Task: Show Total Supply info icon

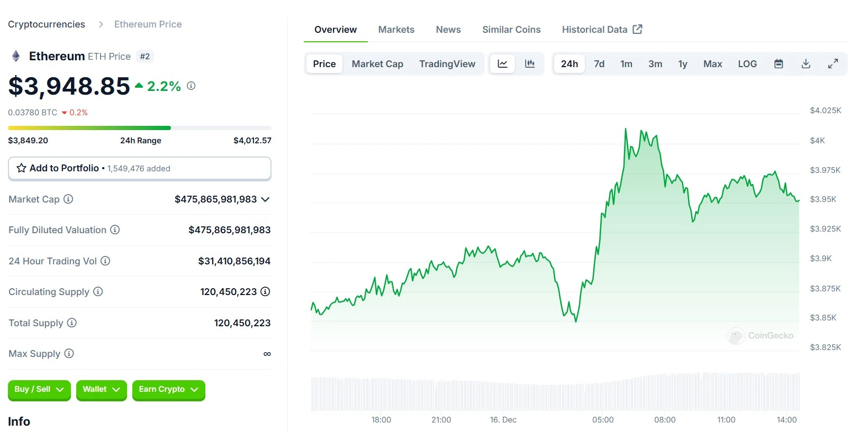Action: coord(72,323)
